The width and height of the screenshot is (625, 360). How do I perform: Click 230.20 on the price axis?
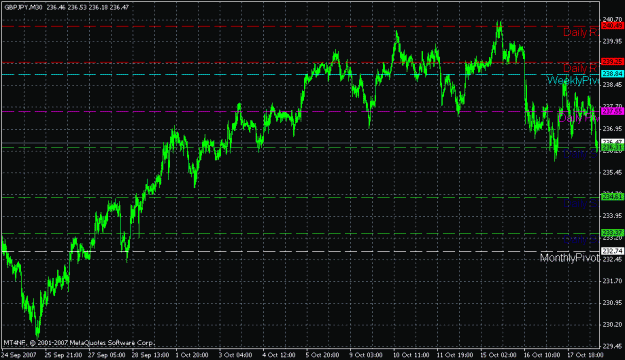click(x=613, y=325)
